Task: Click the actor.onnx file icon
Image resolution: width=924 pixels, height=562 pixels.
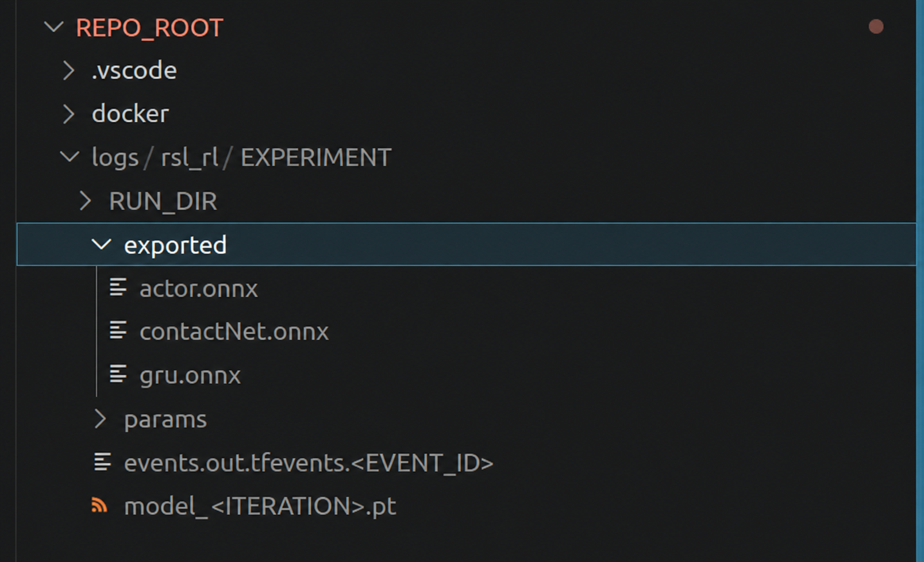Action: (118, 287)
